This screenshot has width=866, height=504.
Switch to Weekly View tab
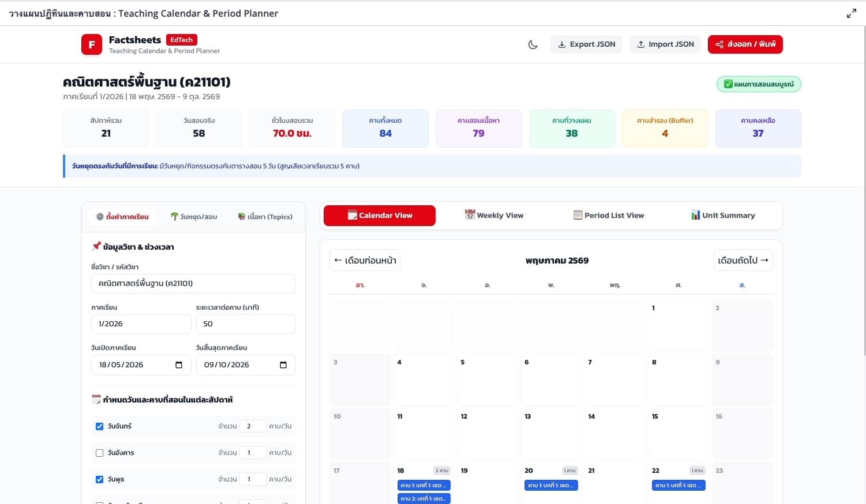click(494, 216)
